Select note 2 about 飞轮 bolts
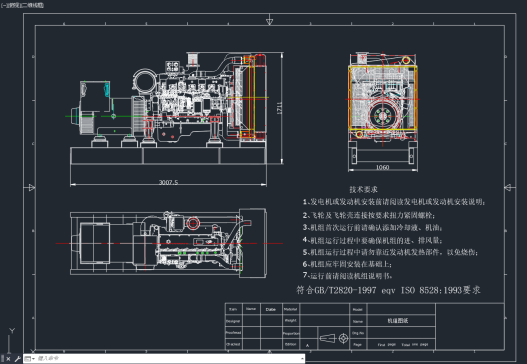Screen dimensions: 527x364 pyautogui.click(x=369, y=215)
